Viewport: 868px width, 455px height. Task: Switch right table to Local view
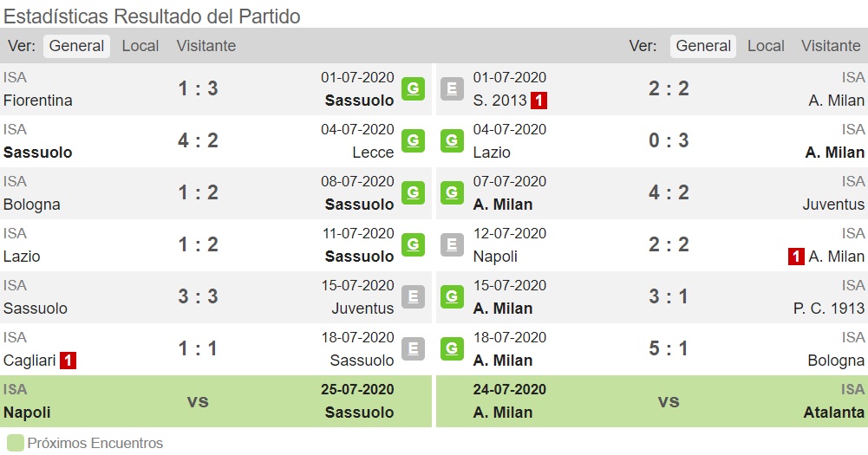[x=766, y=46]
